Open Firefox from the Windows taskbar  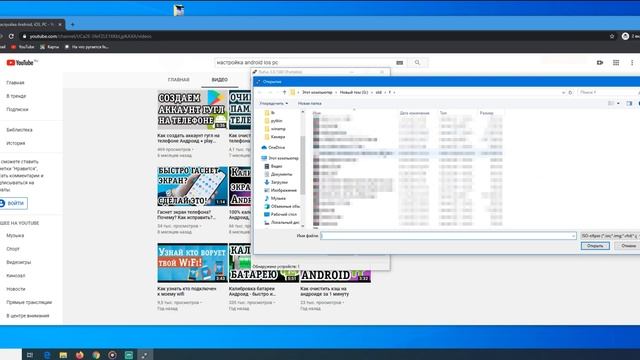click(80, 355)
